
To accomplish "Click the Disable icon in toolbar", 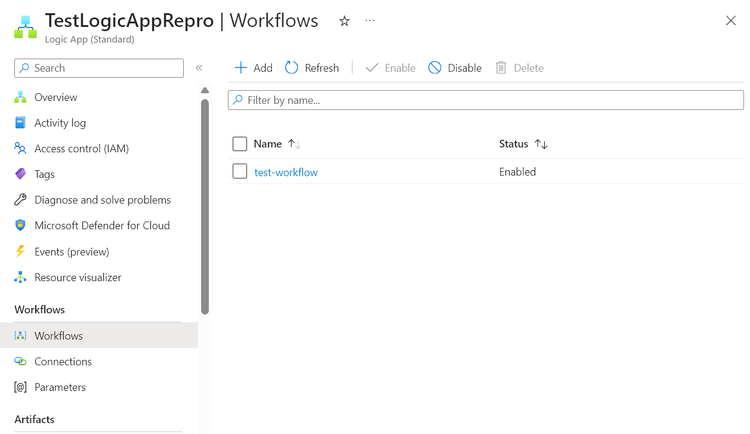I will (x=435, y=68).
